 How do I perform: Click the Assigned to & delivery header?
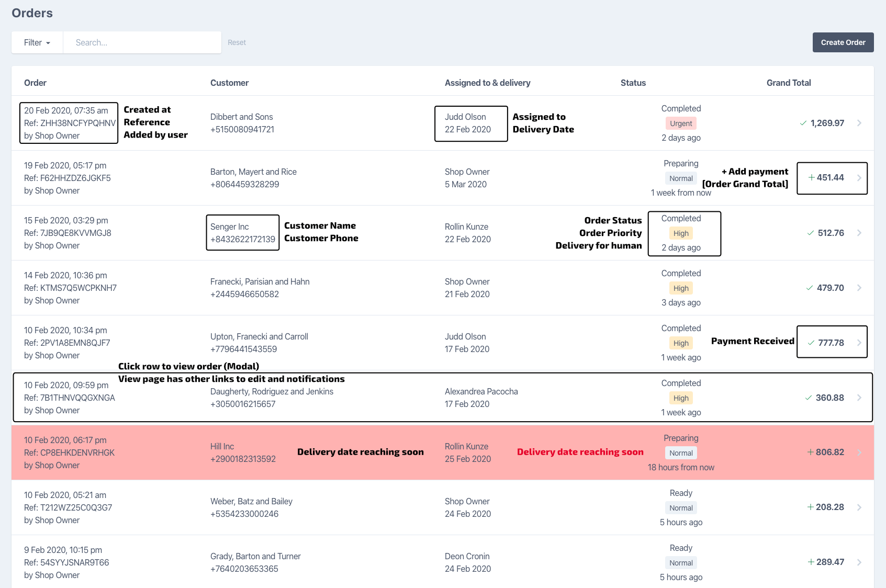(488, 83)
